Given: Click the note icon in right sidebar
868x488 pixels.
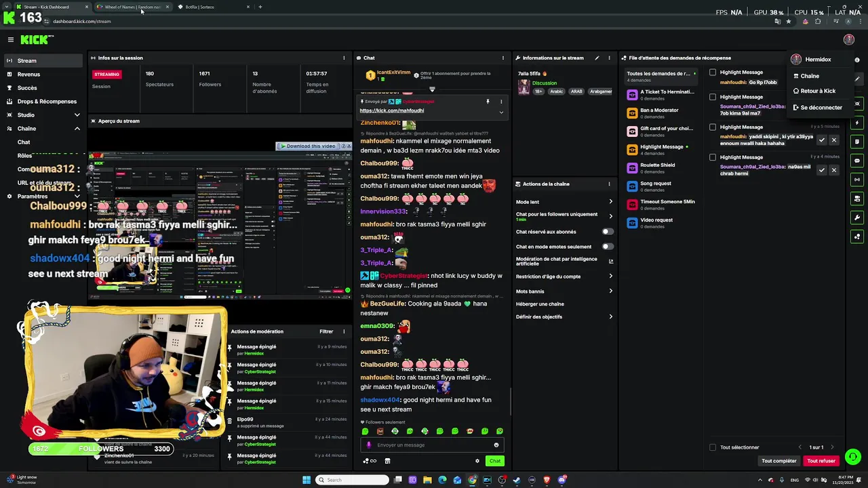Looking at the screenshot, I should (857, 142).
